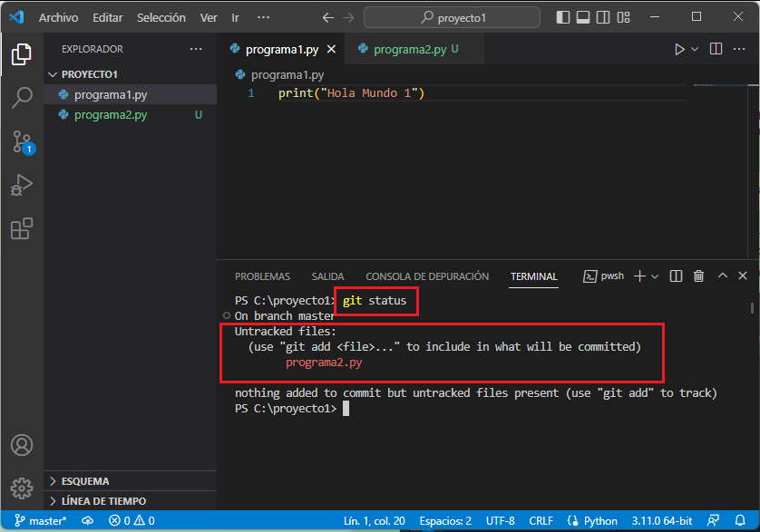Click Lín. 1, col. 20 cursor position
The height and width of the screenshot is (532, 760).
(x=375, y=521)
